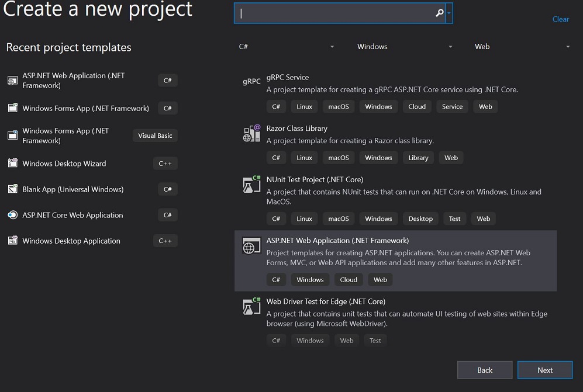Viewport: 583px width, 392px height.
Task: Click the Clear filters link
Action: tap(560, 19)
